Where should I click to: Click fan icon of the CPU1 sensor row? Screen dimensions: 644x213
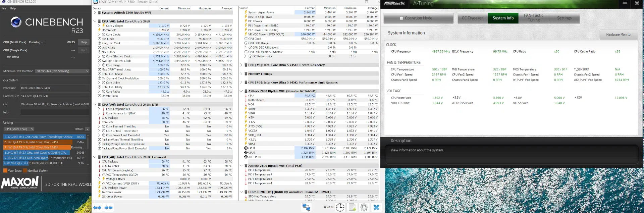pos(246,148)
